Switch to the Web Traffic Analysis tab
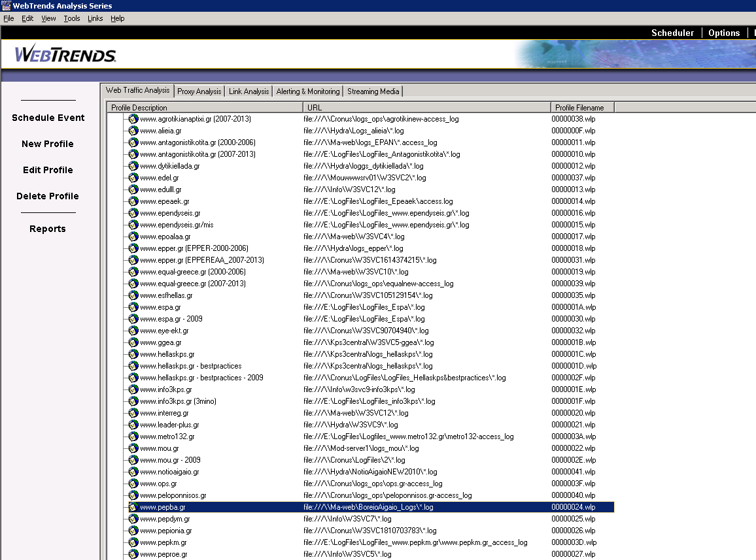The image size is (756, 560). point(137,90)
